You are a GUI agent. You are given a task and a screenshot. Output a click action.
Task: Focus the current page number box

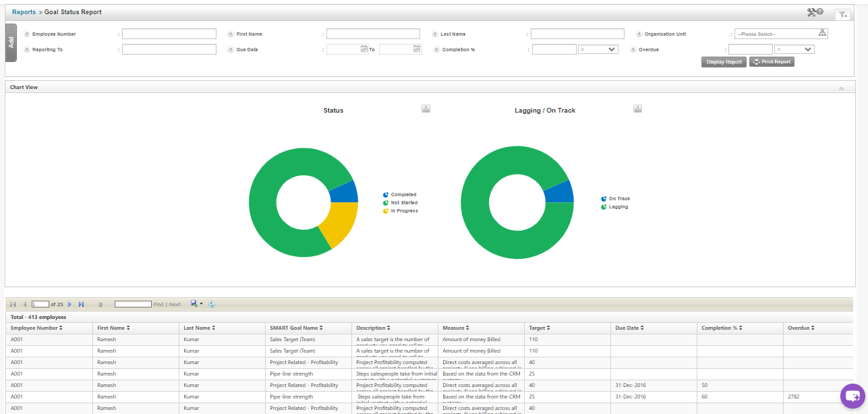point(40,305)
